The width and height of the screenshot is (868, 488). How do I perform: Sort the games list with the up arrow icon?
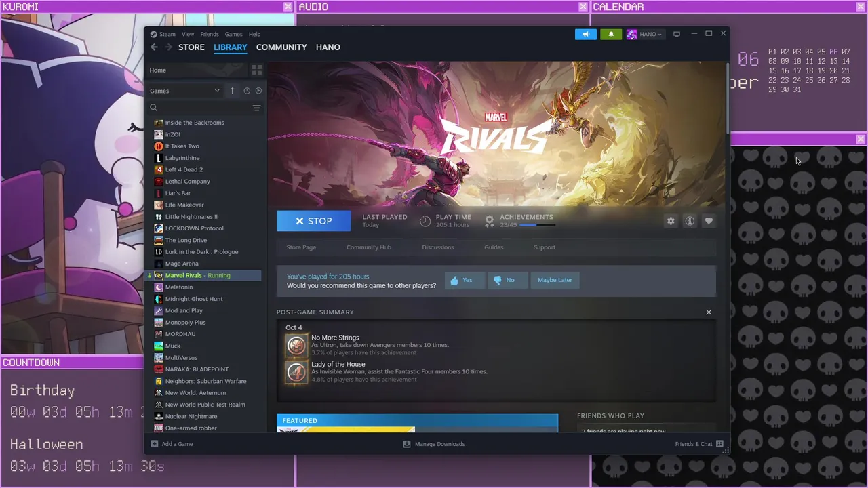click(x=232, y=91)
